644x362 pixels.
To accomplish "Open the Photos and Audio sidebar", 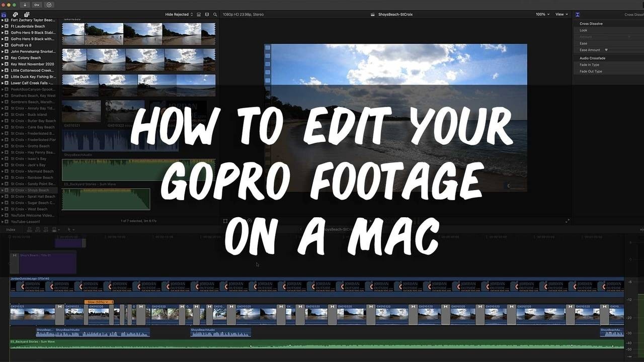I will (15, 14).
